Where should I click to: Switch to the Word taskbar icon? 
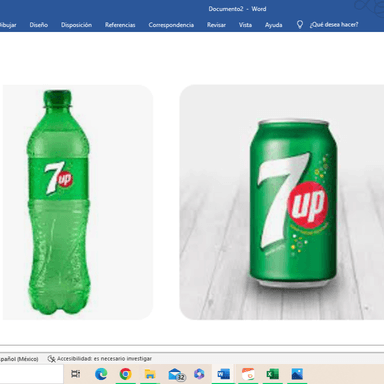click(x=223, y=374)
